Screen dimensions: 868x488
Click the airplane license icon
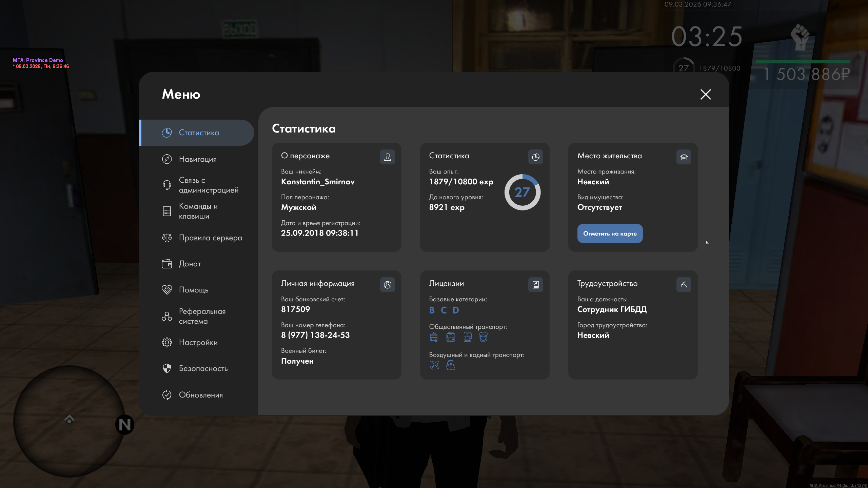(434, 365)
